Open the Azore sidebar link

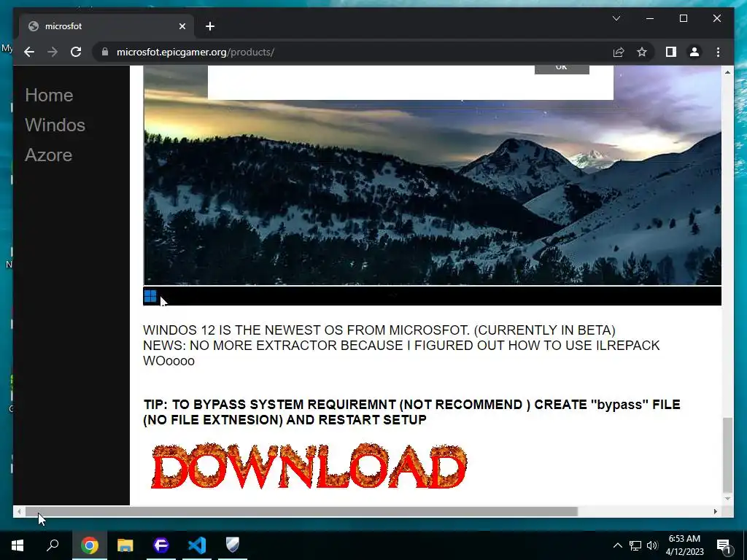49,155
